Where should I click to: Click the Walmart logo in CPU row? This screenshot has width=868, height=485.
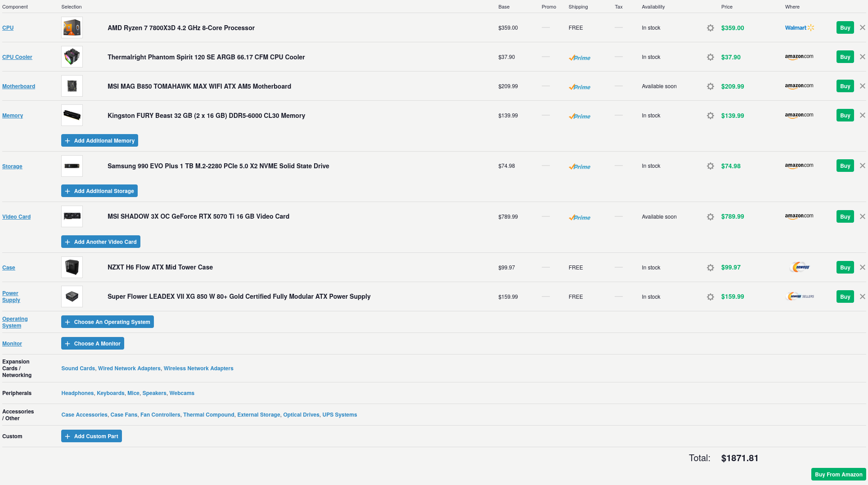pyautogui.click(x=800, y=28)
